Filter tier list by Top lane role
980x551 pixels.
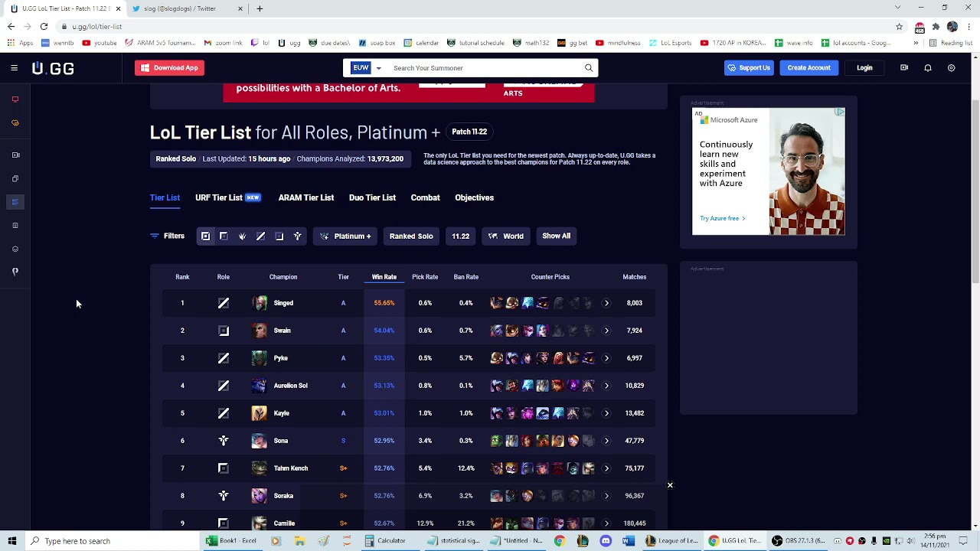(224, 236)
